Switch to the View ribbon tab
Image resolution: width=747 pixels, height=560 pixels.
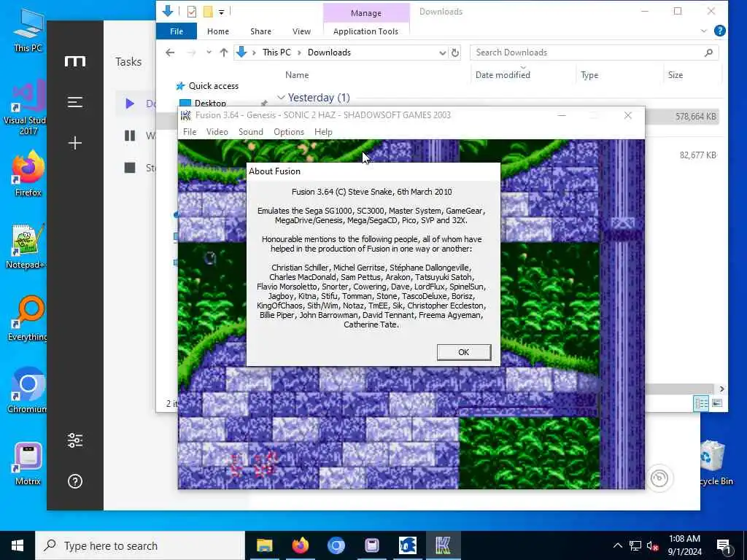coord(301,31)
